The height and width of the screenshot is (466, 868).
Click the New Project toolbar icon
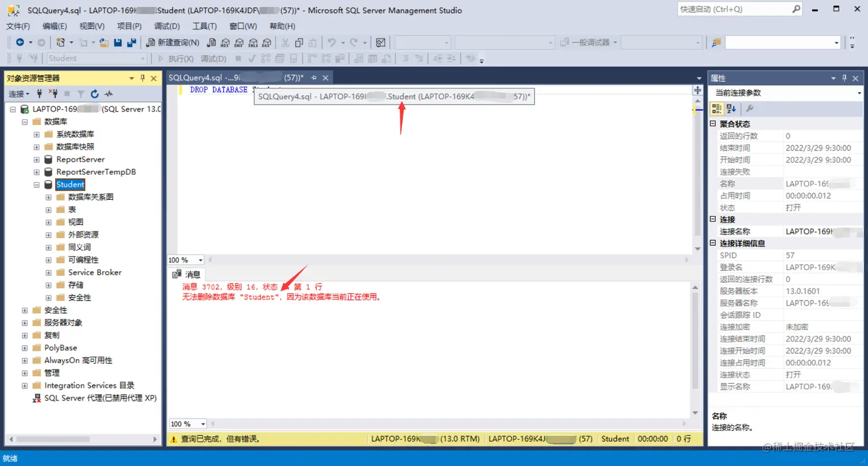60,43
